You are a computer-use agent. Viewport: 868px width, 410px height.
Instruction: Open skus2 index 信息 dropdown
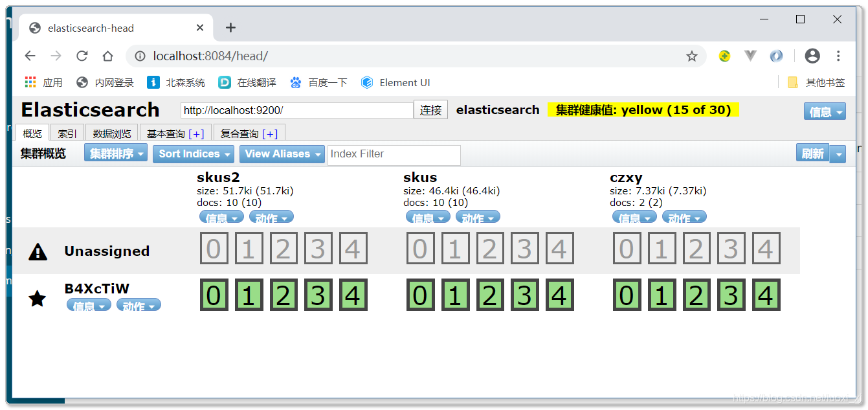tap(221, 217)
